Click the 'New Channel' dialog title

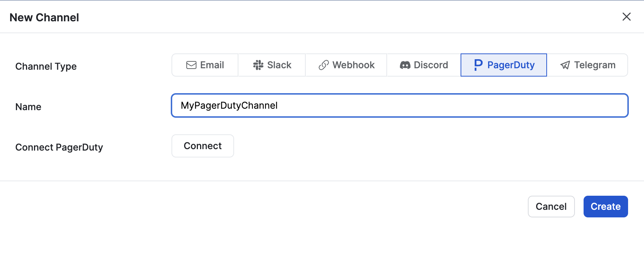[44, 17]
